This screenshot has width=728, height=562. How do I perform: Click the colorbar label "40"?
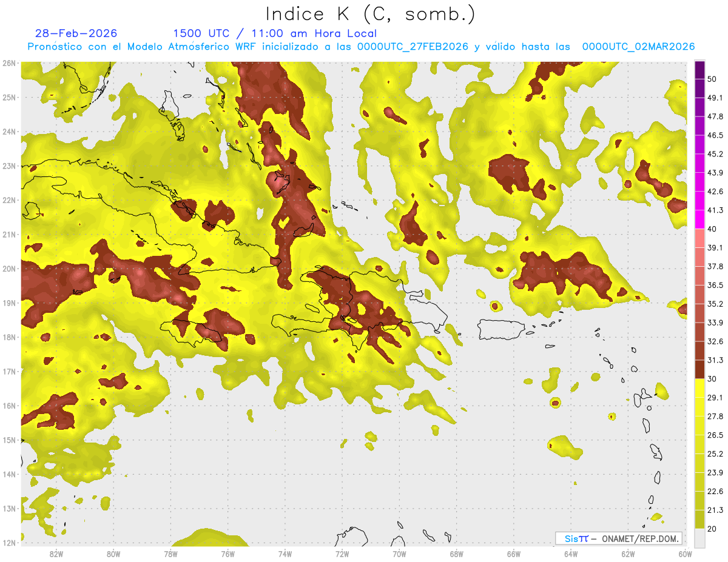click(x=713, y=229)
